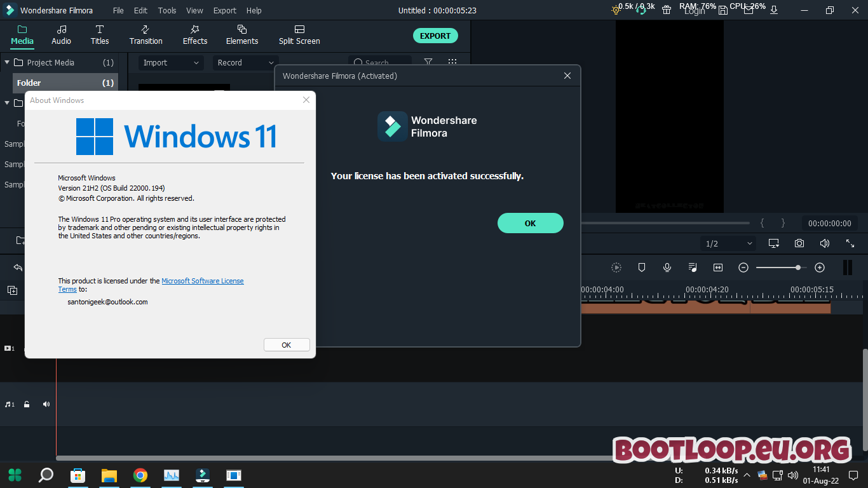Click the preview volume speaker icon

(x=825, y=243)
